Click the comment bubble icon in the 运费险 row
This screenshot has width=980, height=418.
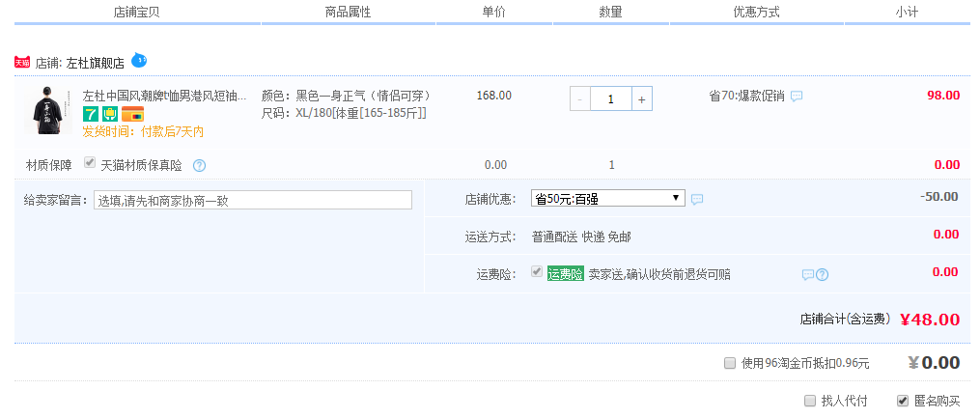pos(808,274)
